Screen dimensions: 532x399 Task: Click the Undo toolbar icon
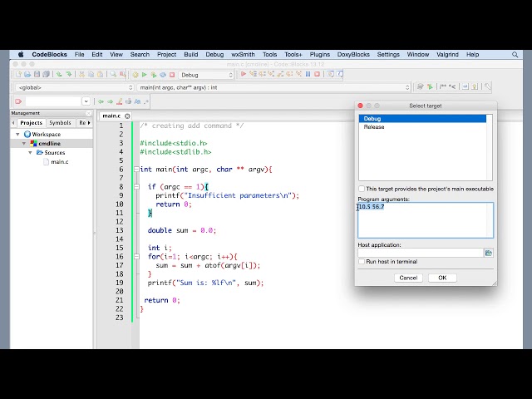click(59, 74)
